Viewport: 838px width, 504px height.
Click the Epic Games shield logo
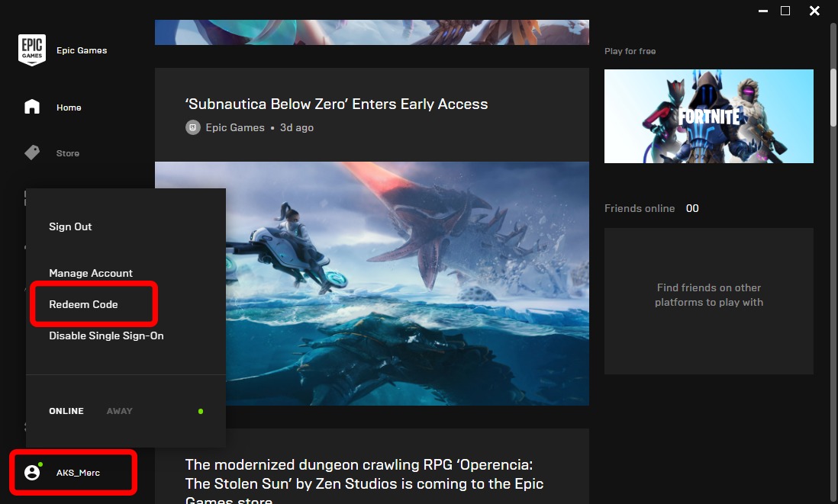(x=32, y=50)
